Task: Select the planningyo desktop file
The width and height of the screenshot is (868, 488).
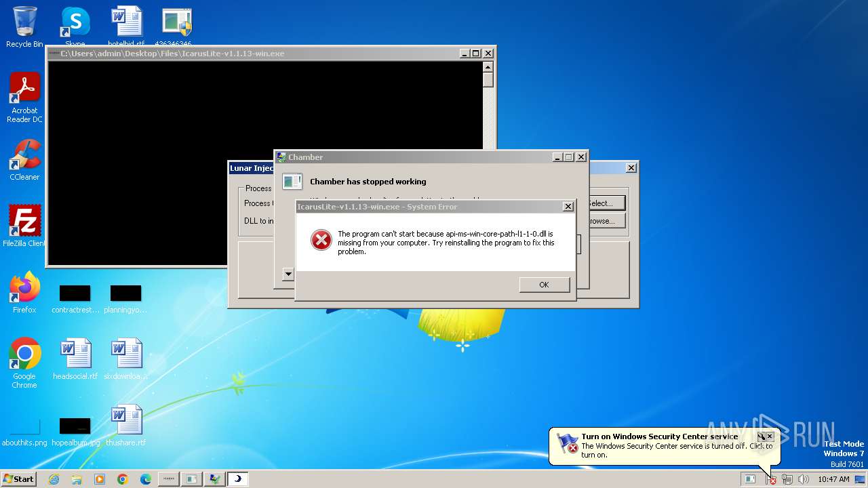Action: pos(126,298)
